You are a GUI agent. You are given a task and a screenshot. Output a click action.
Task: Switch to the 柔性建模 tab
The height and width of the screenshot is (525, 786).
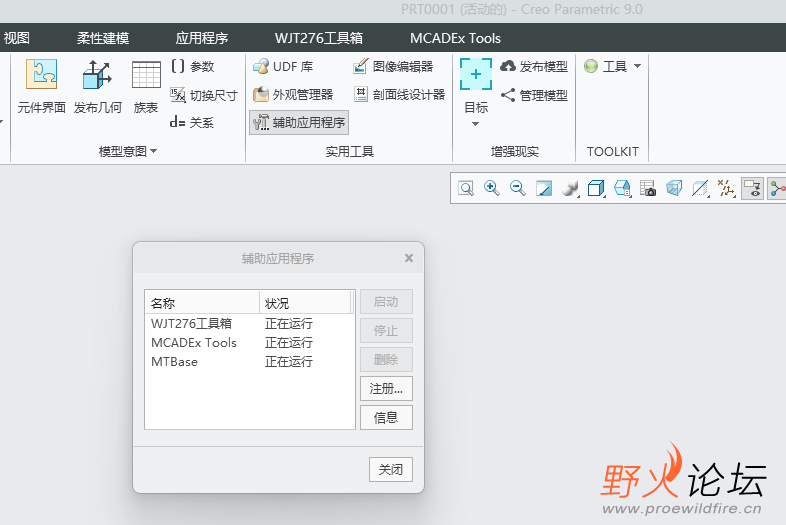[103, 38]
